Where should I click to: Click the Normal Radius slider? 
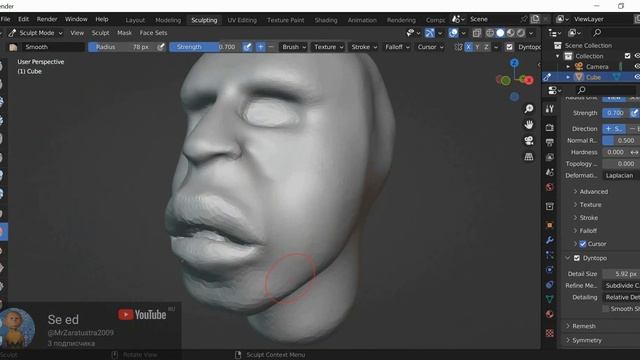[x=621, y=140]
